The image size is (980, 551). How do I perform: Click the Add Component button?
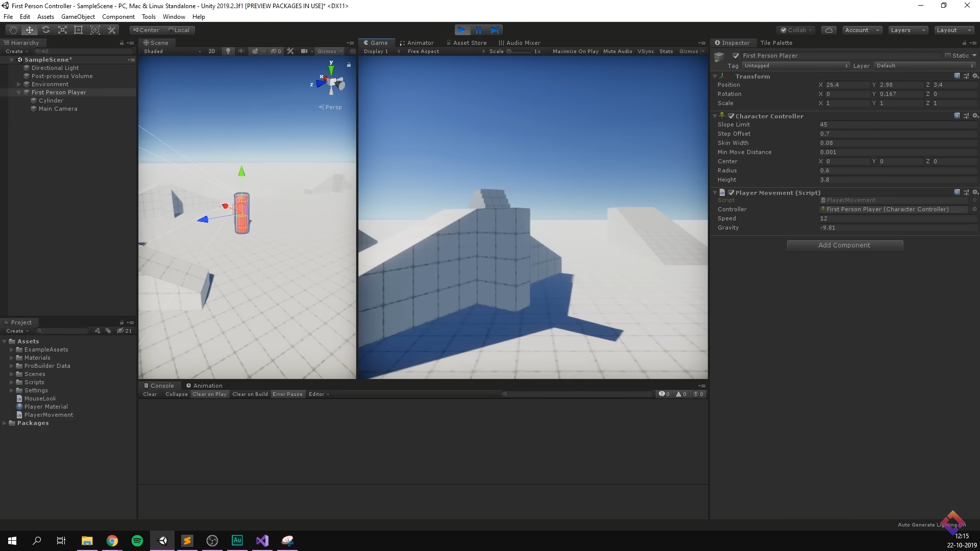point(844,245)
